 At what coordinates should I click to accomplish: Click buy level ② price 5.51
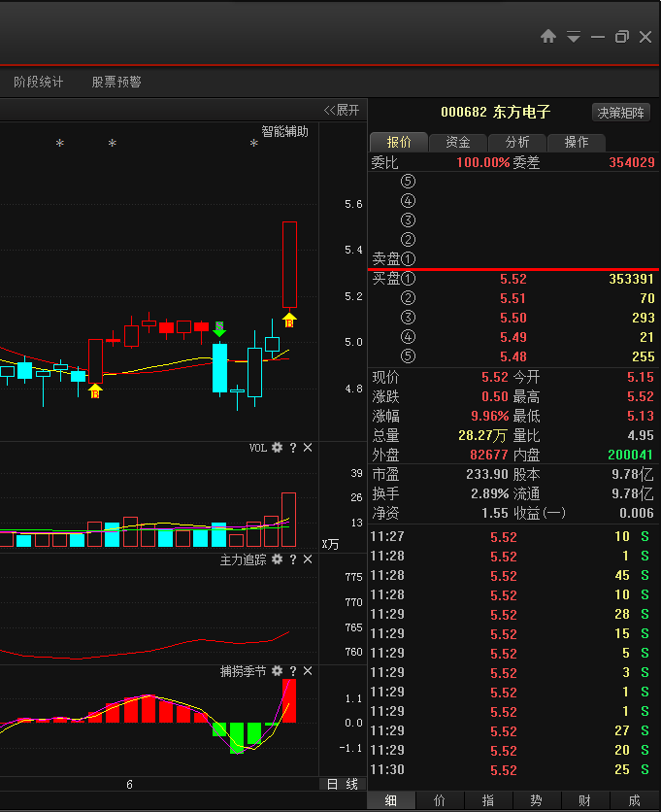(512, 299)
